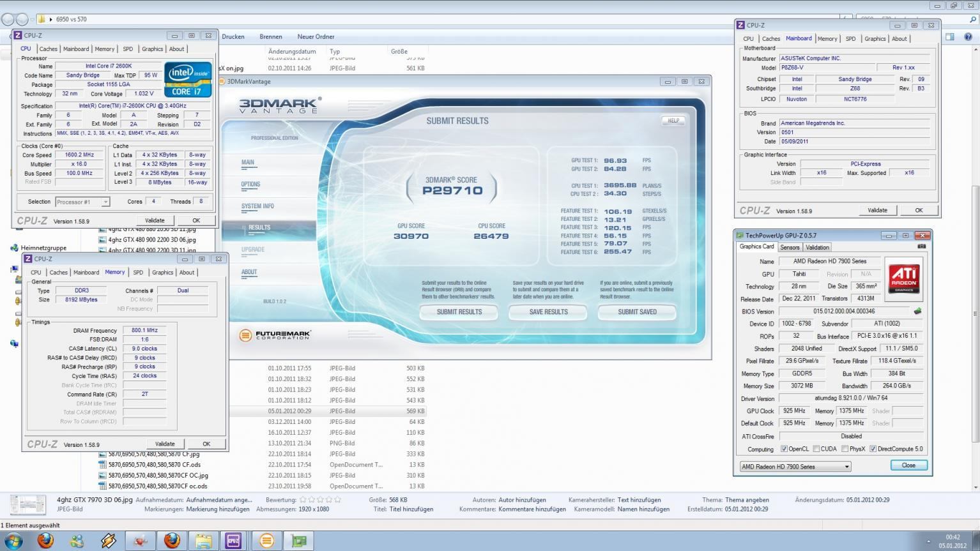Click SAVE RESULTS button in 3DMark
Screen dimensions: 980x551
(x=548, y=312)
